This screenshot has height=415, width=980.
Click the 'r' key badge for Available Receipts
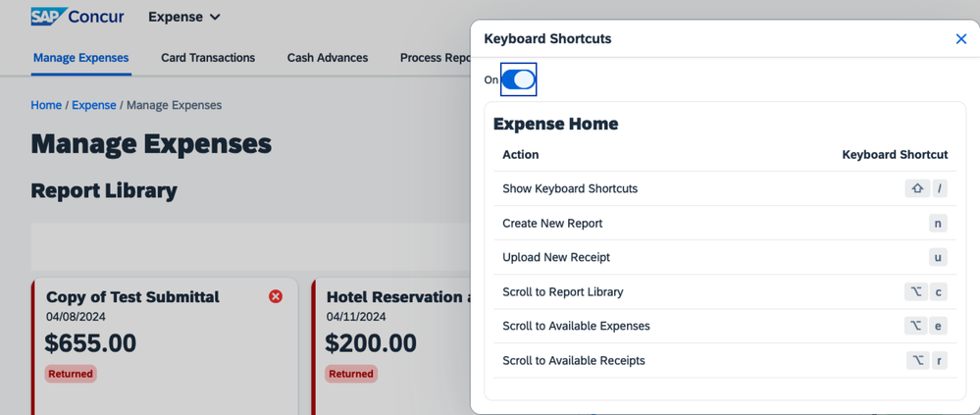[x=939, y=361]
